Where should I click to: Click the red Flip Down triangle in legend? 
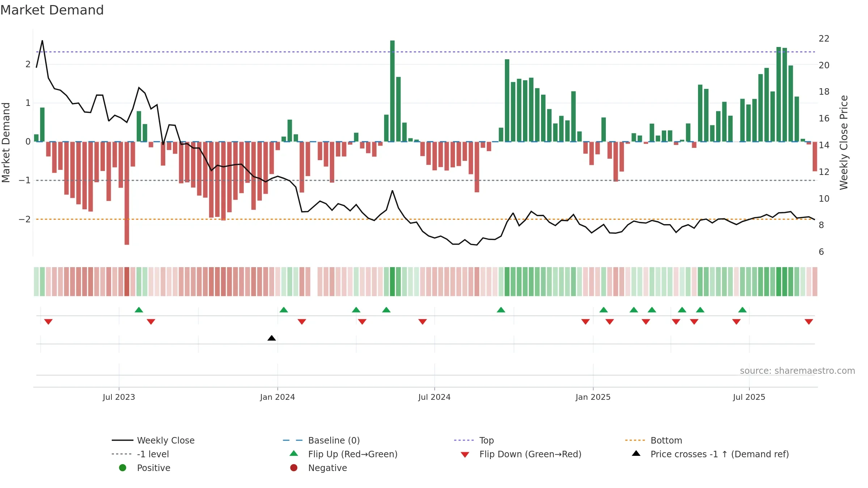click(x=465, y=455)
